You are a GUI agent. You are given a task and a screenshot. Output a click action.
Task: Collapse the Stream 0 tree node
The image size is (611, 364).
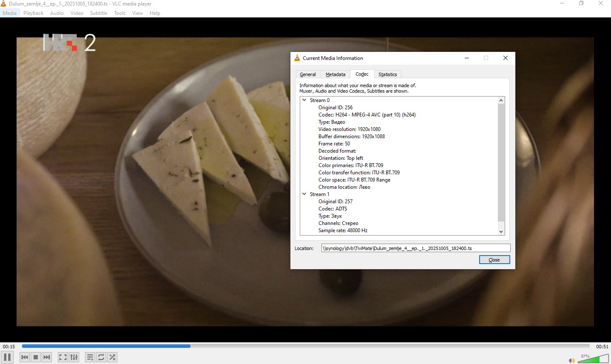tap(304, 100)
